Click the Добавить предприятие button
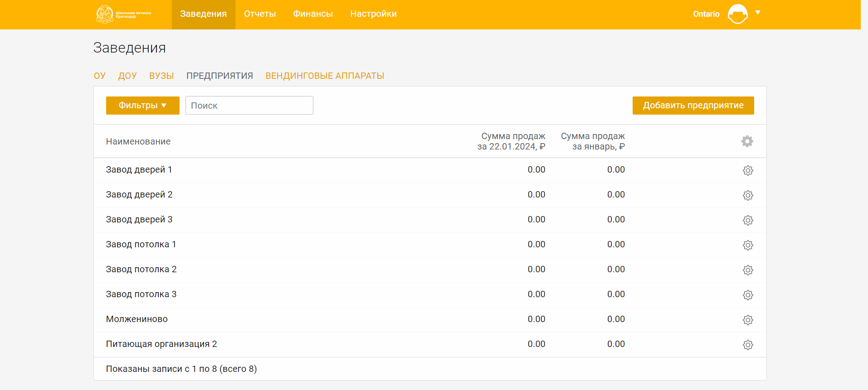Viewport: 868px width, 390px height. tap(693, 106)
